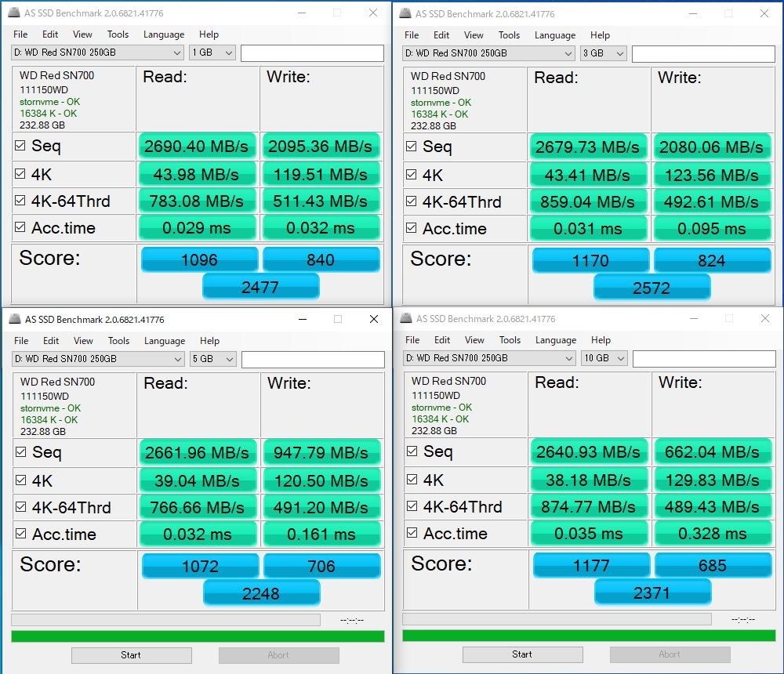This screenshot has height=674, width=784.
Task: Select write access time 0.328 ms
Action: tap(713, 533)
